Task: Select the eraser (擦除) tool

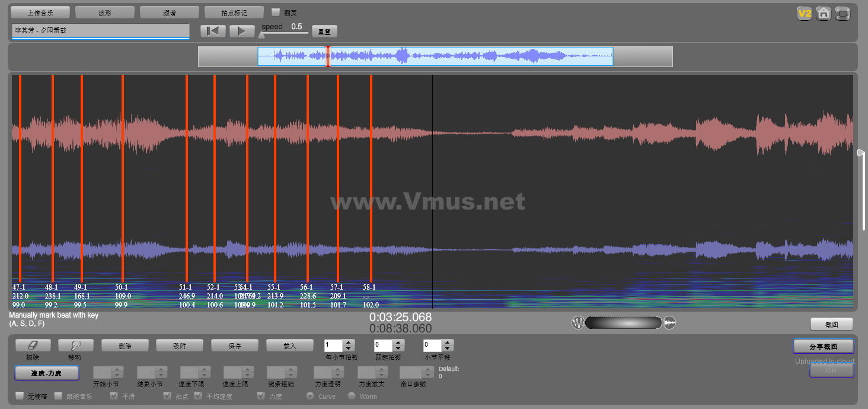Action: pyautogui.click(x=33, y=345)
